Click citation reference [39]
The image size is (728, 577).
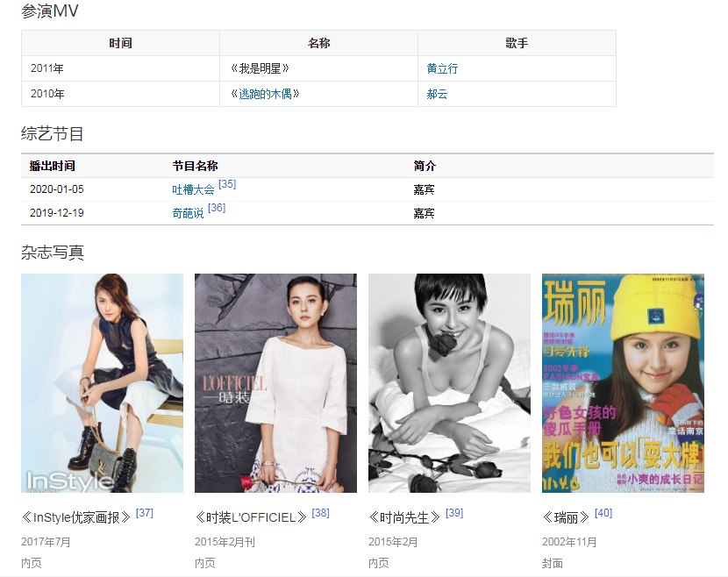coord(454,513)
